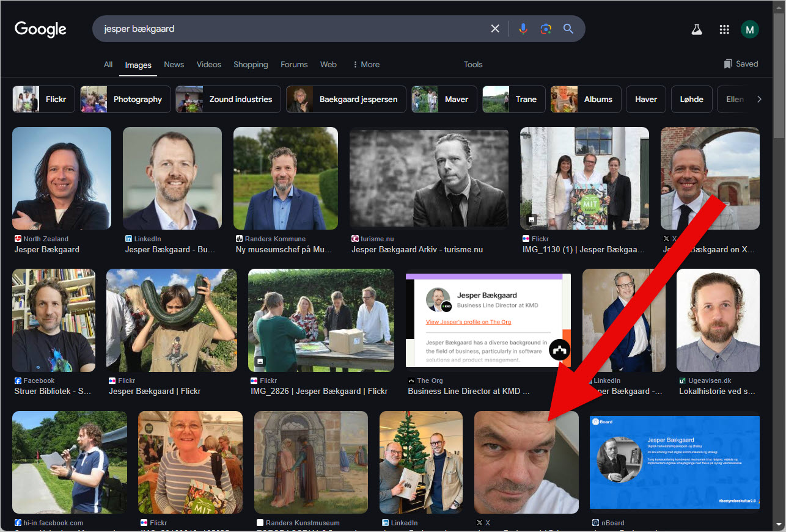Open Search Labs flask icon
Image resolution: width=786 pixels, height=532 pixels.
pos(696,29)
